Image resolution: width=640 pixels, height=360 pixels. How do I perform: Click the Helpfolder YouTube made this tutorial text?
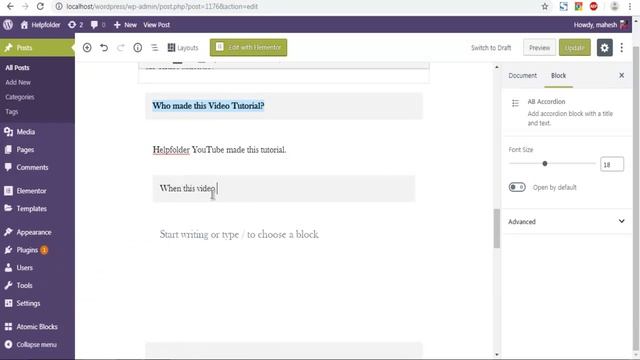[x=219, y=150]
